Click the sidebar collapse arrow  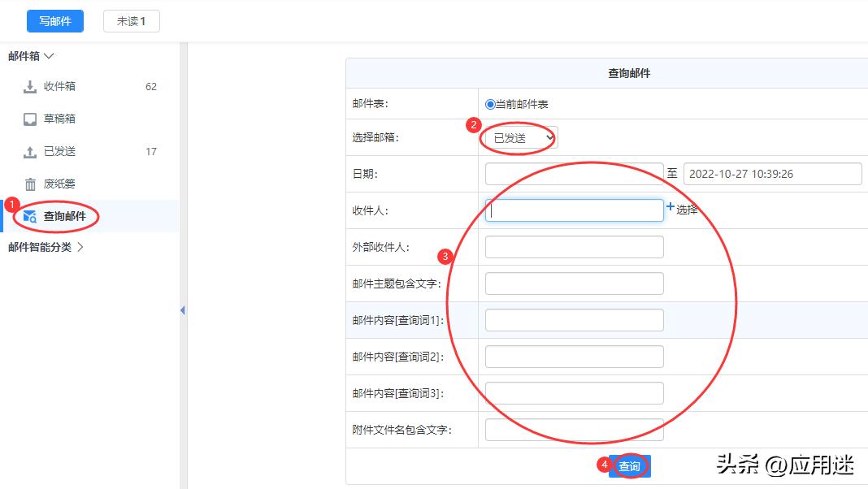(x=183, y=310)
